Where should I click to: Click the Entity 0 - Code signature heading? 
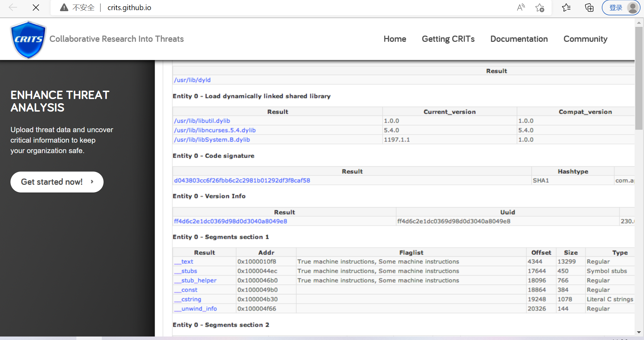point(213,156)
